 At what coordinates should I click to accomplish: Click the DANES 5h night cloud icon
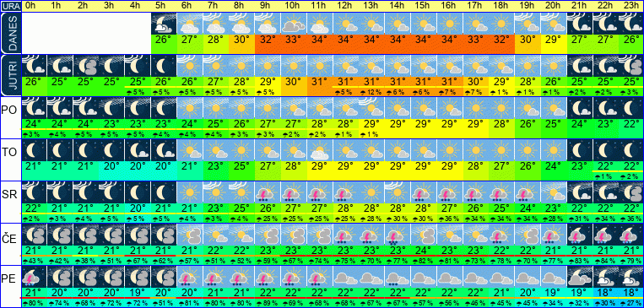[x=164, y=24]
